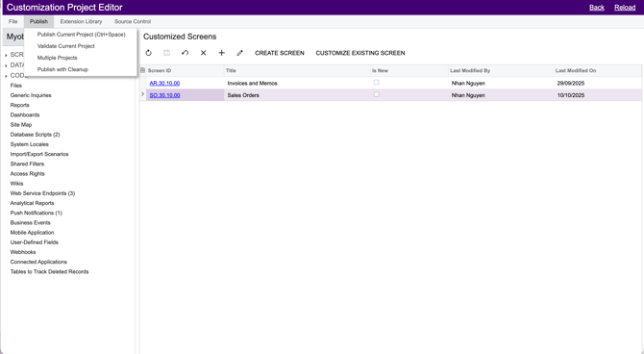The image size is (644, 354).
Task: Click the CREATE SCREEN button
Action: tap(280, 53)
